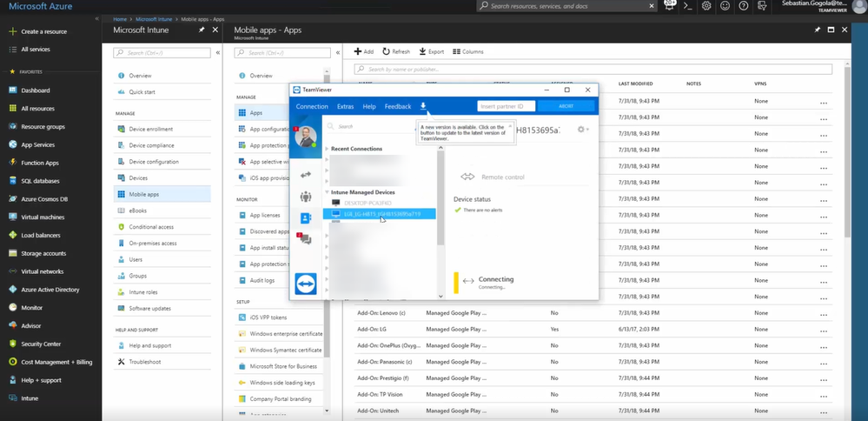Image resolution: width=868 pixels, height=421 pixels.
Task: Collapse the Mobile apps menu
Action: (x=338, y=52)
